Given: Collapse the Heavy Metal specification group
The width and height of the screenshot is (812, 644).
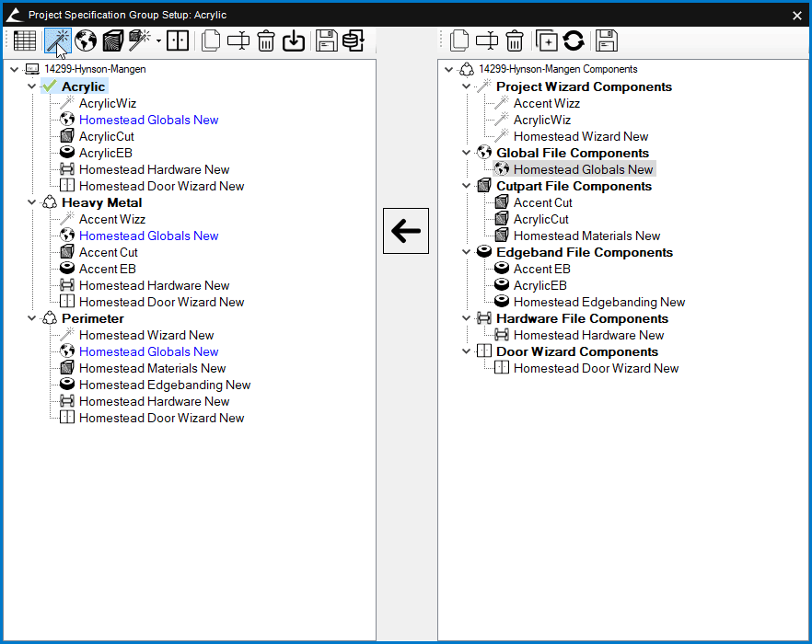Looking at the screenshot, I should click(x=32, y=201).
